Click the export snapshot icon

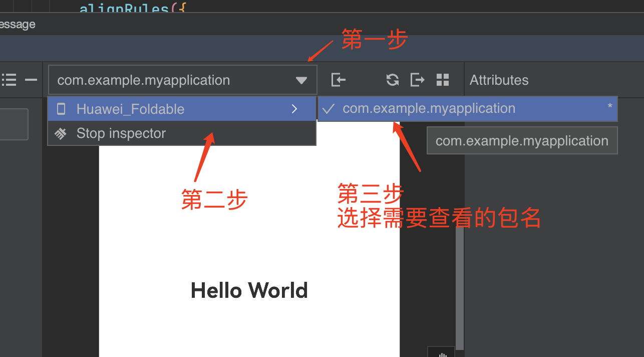coord(417,80)
